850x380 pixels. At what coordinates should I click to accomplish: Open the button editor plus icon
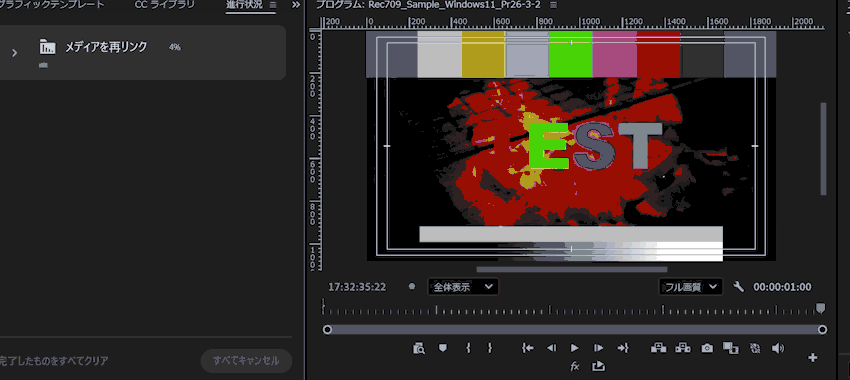[x=813, y=357]
